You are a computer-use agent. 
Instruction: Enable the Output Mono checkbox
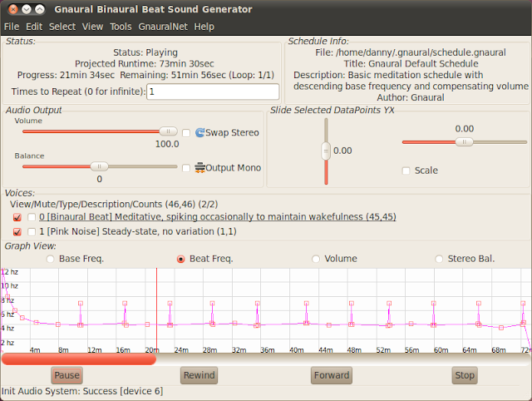pyautogui.click(x=186, y=168)
